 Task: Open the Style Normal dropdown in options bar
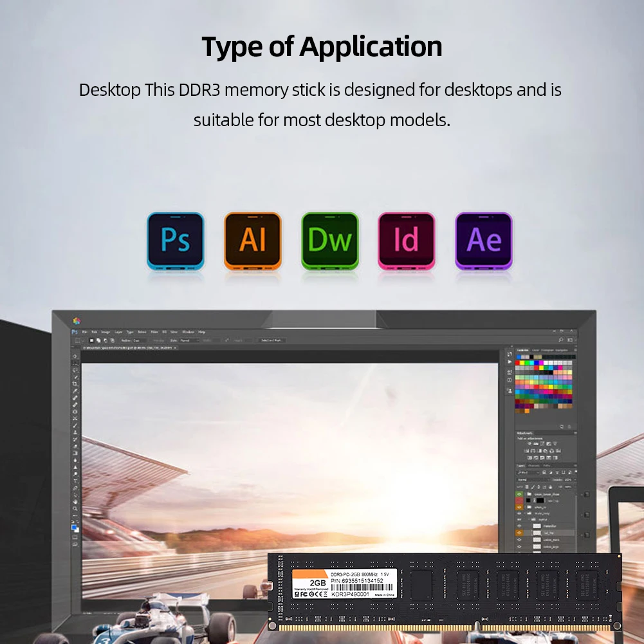189,340
